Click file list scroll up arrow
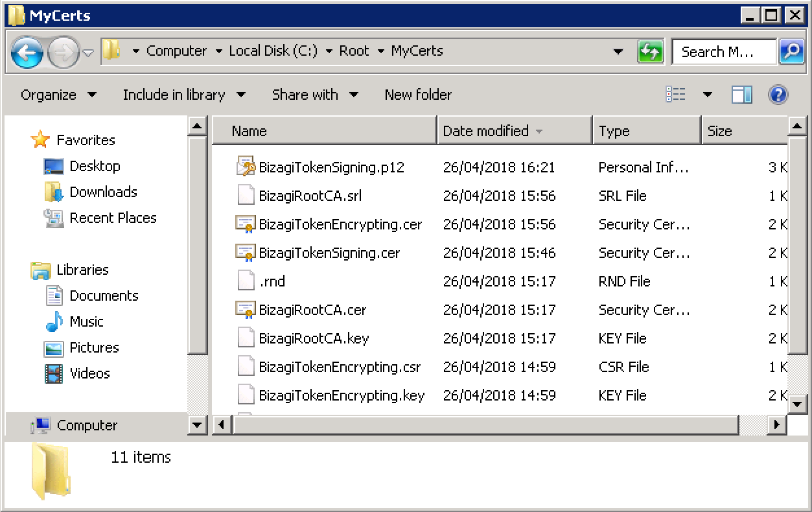This screenshot has height=512, width=812. pos(798,125)
